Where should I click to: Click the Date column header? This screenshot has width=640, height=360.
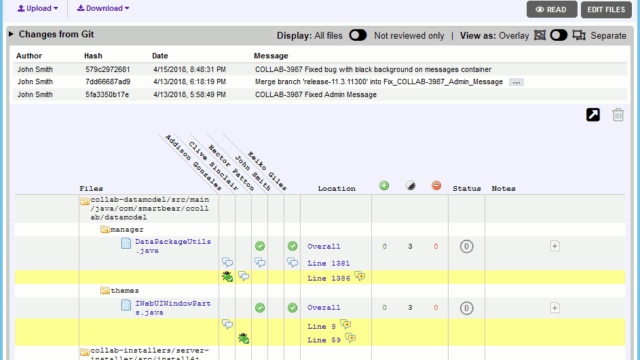coord(160,56)
